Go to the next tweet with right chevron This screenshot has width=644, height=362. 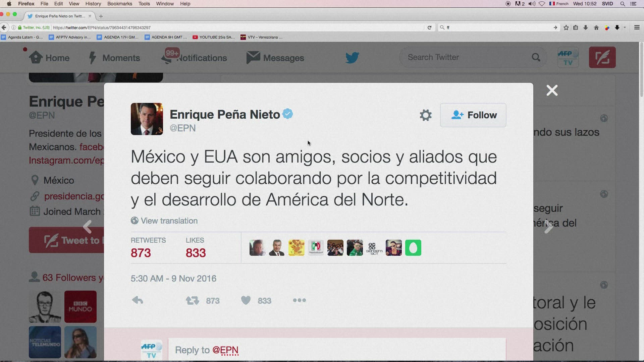point(548,227)
